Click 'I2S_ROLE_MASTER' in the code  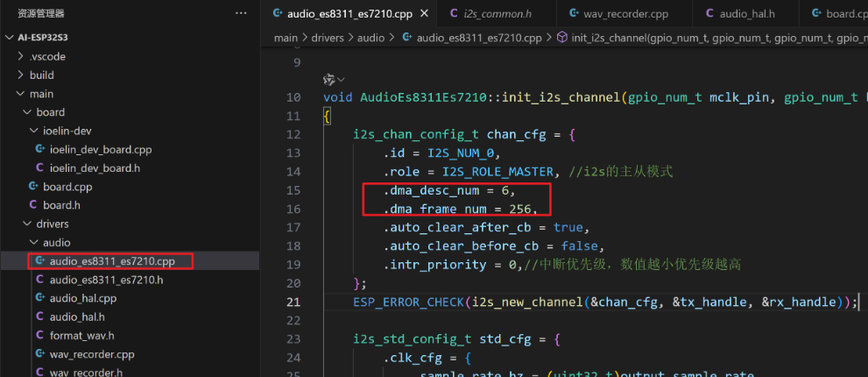[498, 171]
